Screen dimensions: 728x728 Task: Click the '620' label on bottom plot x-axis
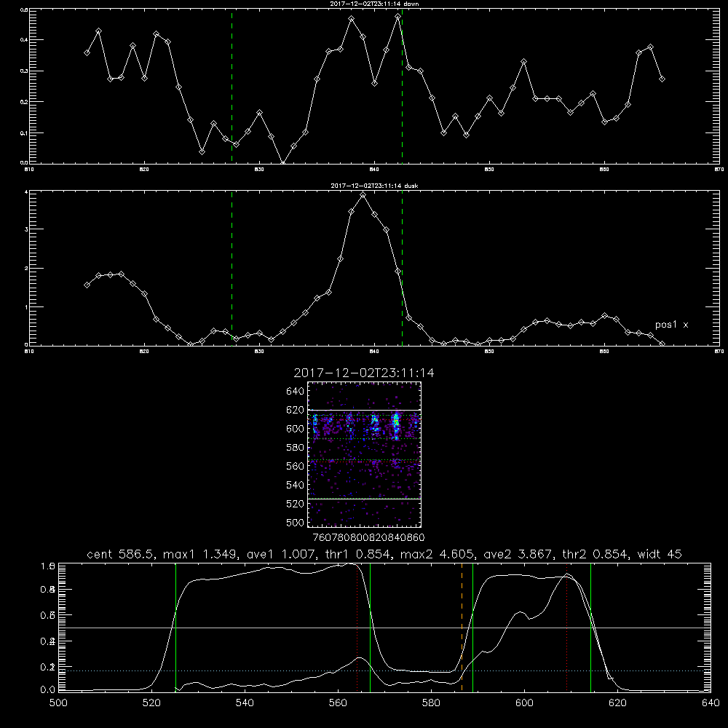pos(617,703)
